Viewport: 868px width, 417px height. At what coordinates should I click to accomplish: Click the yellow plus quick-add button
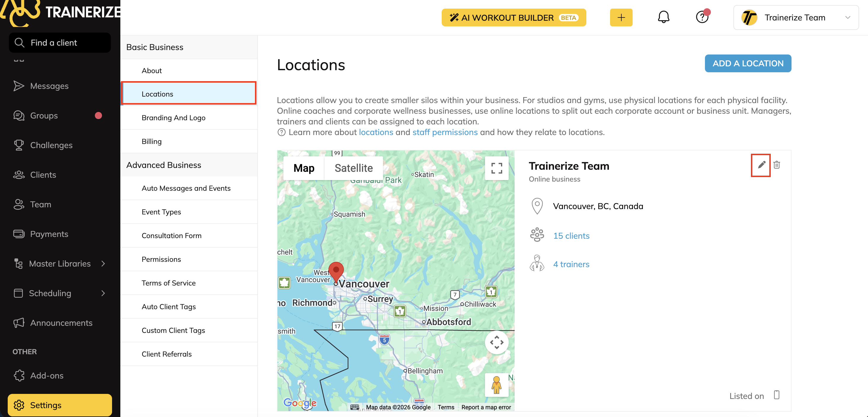(x=621, y=17)
